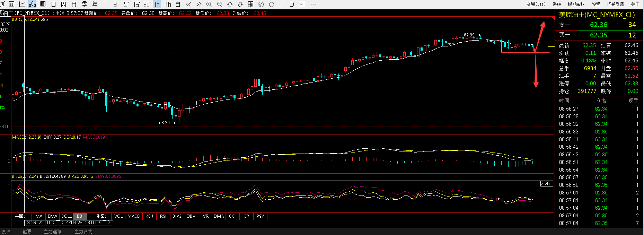Open the 系统 menu
The height and width of the screenshot is (235, 644).
pos(557,4)
